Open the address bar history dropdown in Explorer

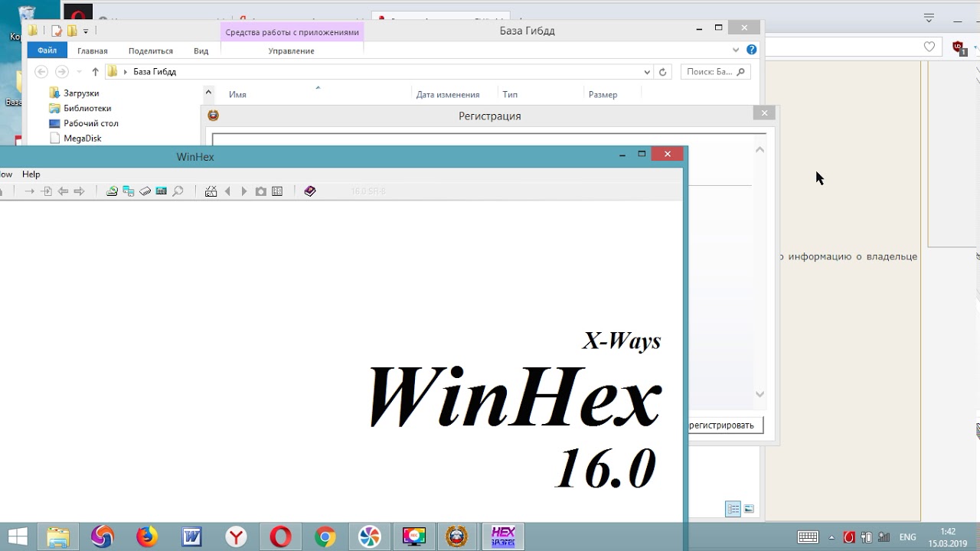click(x=647, y=72)
